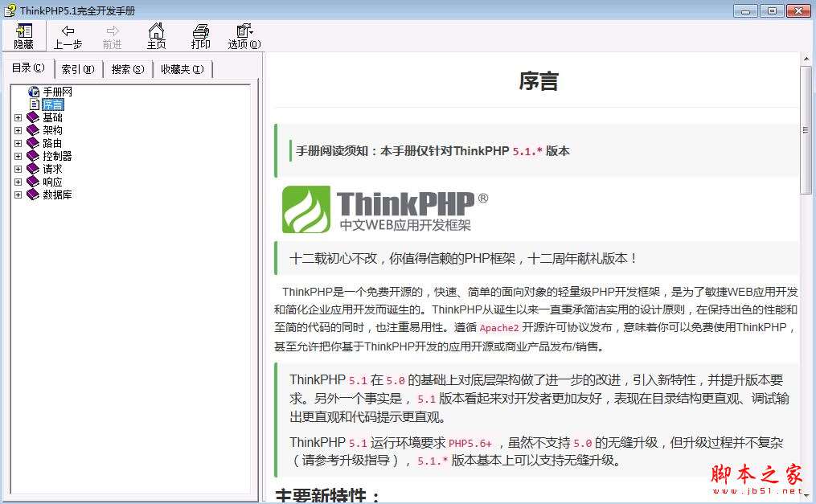Viewport: 816px width, 504px height.
Task: Click the help icon in title bar
Action: pyautogui.click(x=10, y=10)
